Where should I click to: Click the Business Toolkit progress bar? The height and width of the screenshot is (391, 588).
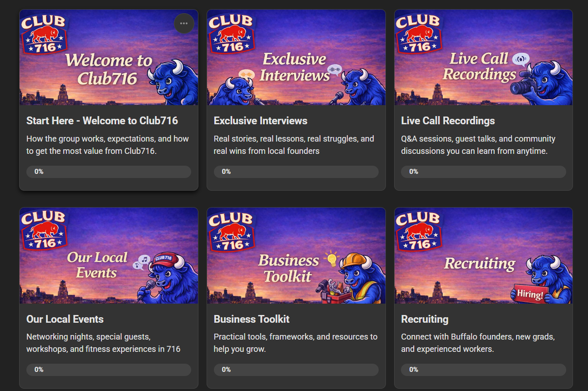tap(296, 370)
